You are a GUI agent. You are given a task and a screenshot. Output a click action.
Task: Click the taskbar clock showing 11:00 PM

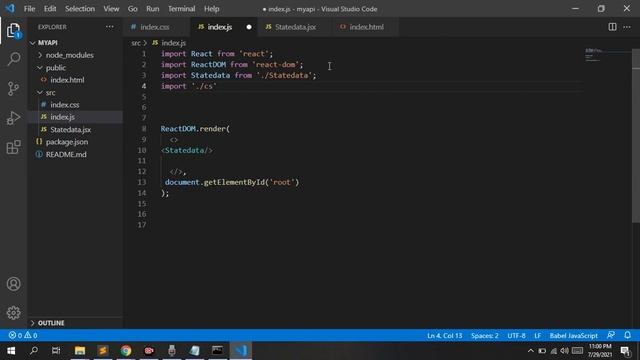(600, 351)
